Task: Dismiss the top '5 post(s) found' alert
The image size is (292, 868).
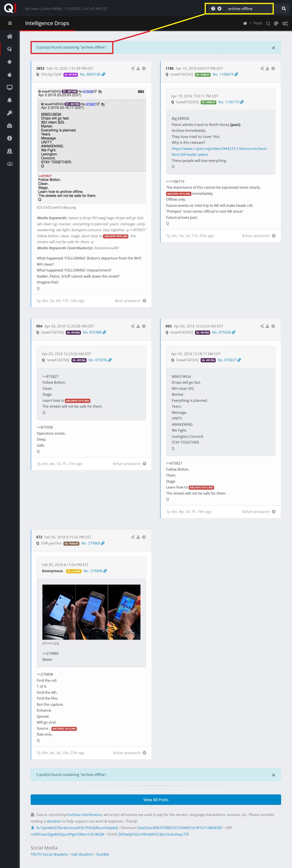Action: (274, 48)
